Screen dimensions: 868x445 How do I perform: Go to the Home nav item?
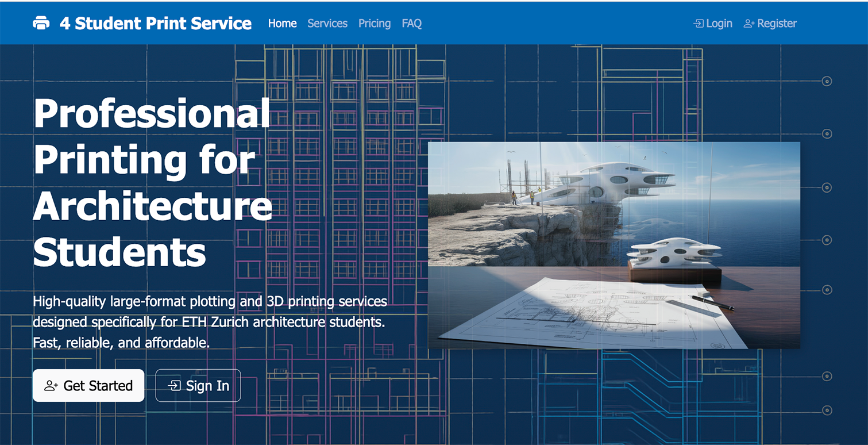pos(282,24)
